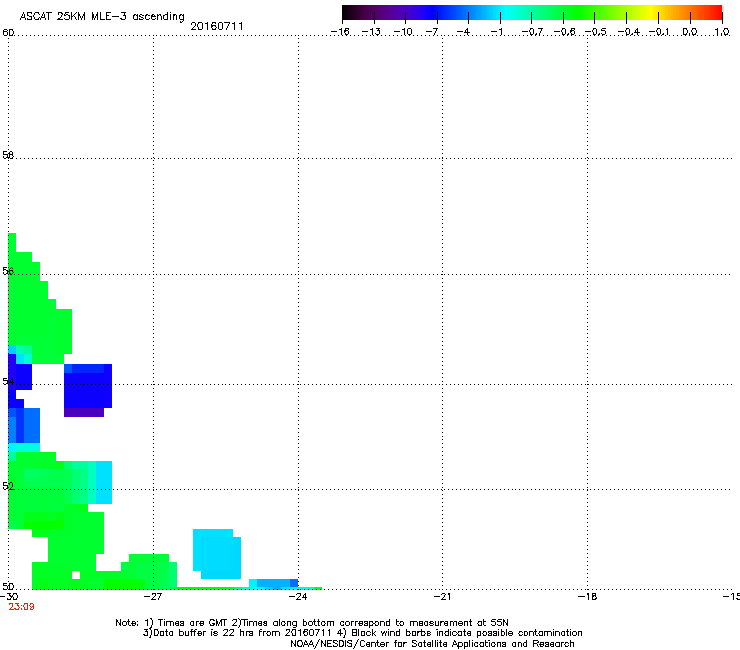Click the longitude -18 axis label
This screenshot has height=650, width=740.
(x=587, y=597)
